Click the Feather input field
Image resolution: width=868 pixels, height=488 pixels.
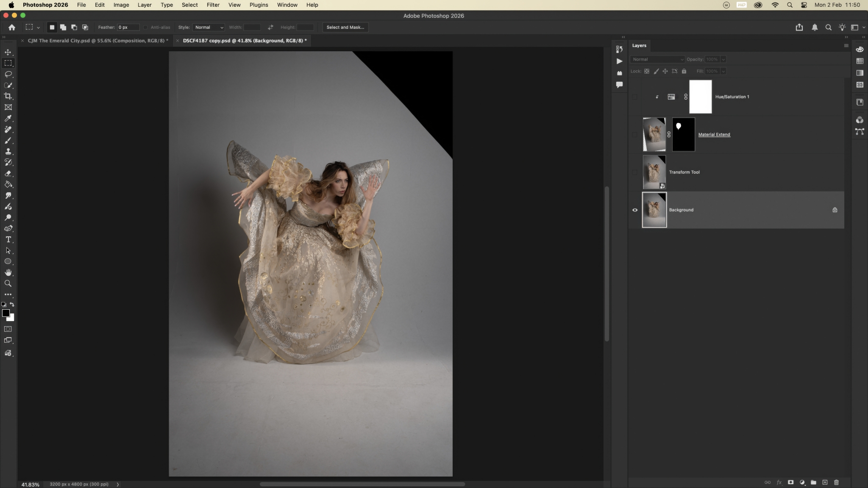pos(128,27)
